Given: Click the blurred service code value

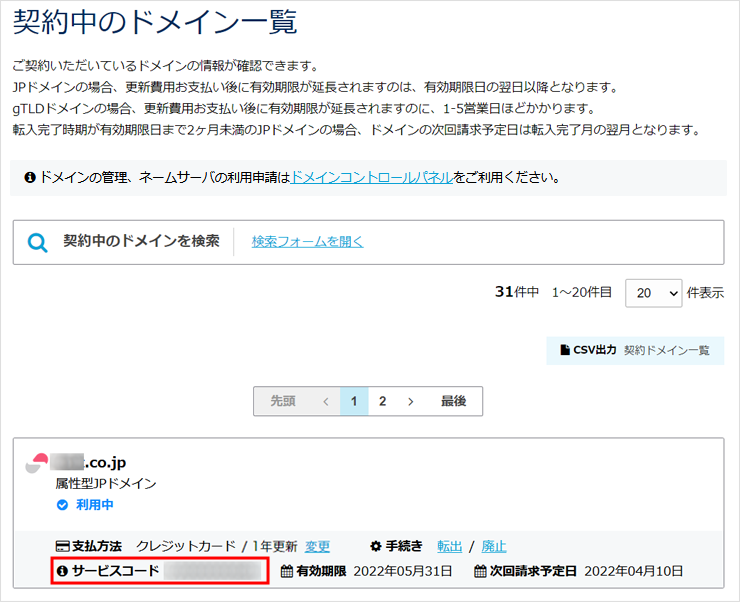Looking at the screenshot, I should pyautogui.click(x=212, y=571).
